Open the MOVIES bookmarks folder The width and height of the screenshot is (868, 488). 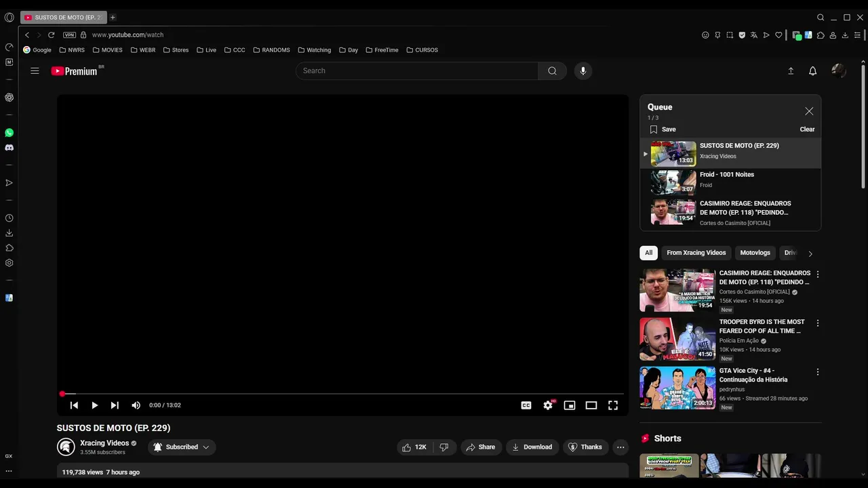(x=107, y=50)
